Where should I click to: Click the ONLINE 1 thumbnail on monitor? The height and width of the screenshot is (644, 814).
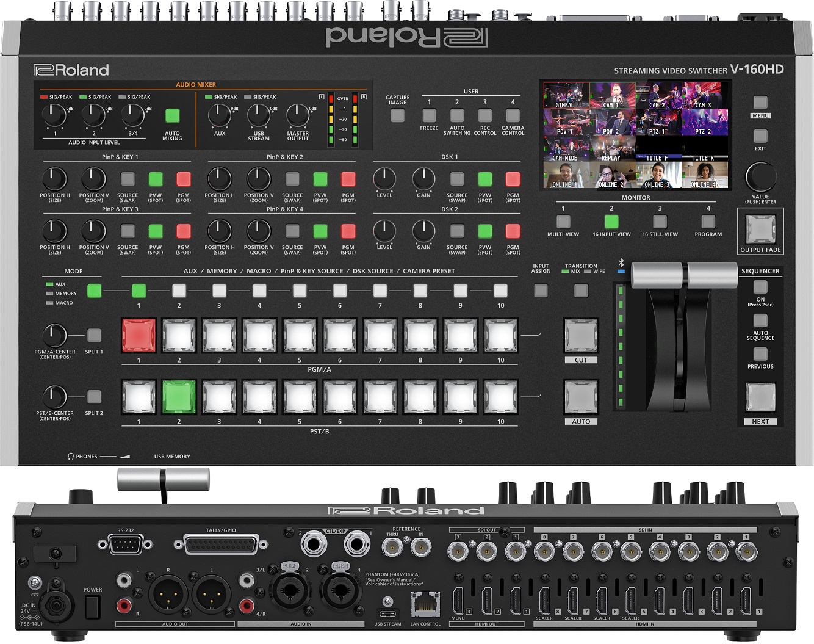coord(566,175)
